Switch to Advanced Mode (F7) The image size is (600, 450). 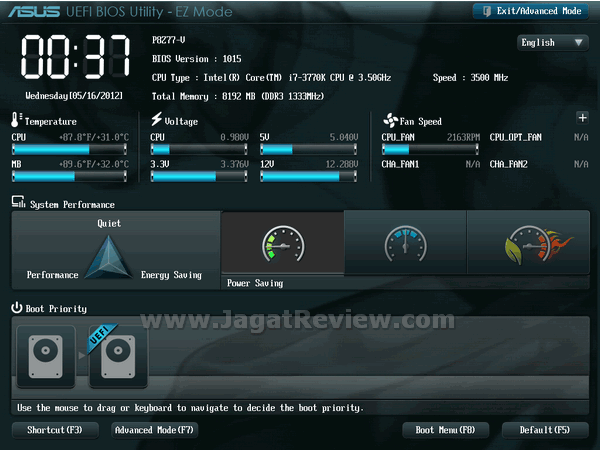tap(154, 430)
